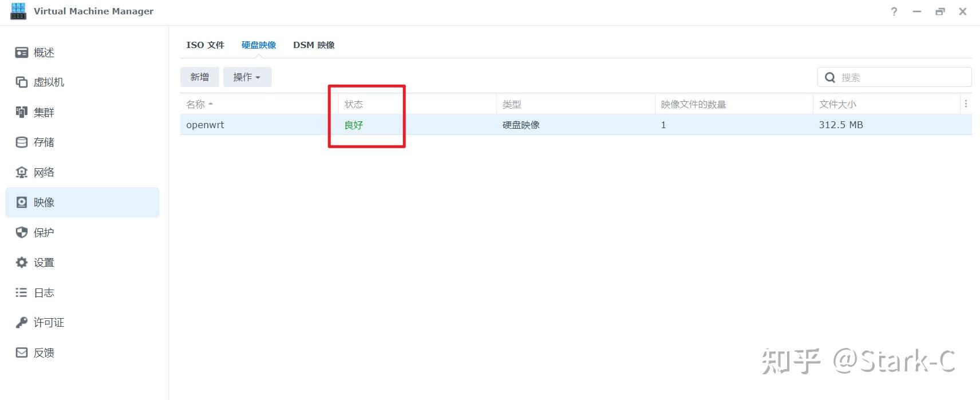
Task: Select the openwrt image row
Action: coord(576,125)
